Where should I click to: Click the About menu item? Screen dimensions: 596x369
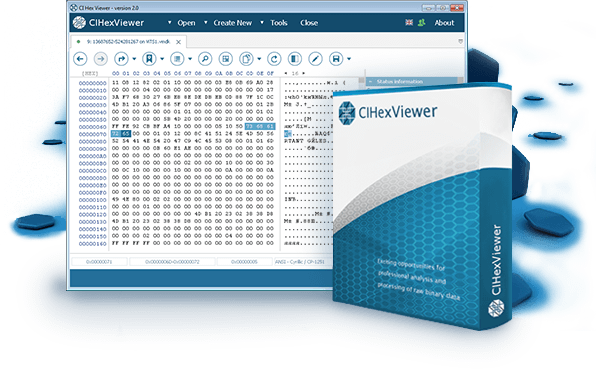tap(444, 23)
